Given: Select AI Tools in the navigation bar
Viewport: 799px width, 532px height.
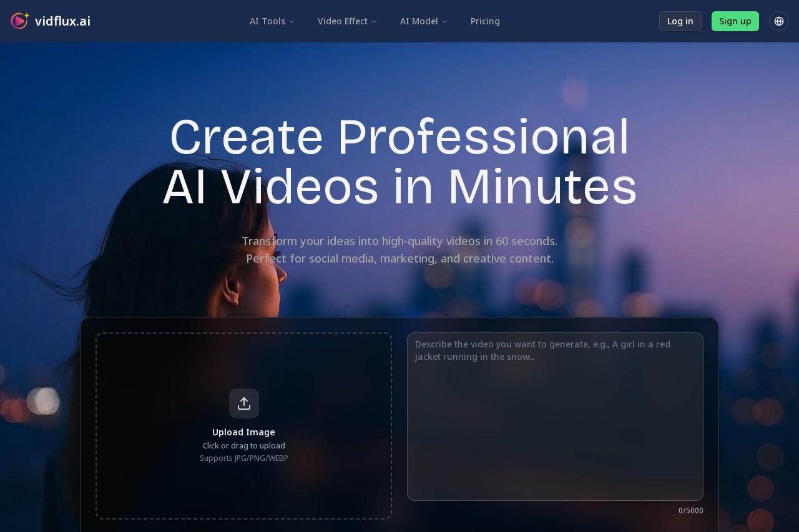Looking at the screenshot, I should [x=267, y=21].
